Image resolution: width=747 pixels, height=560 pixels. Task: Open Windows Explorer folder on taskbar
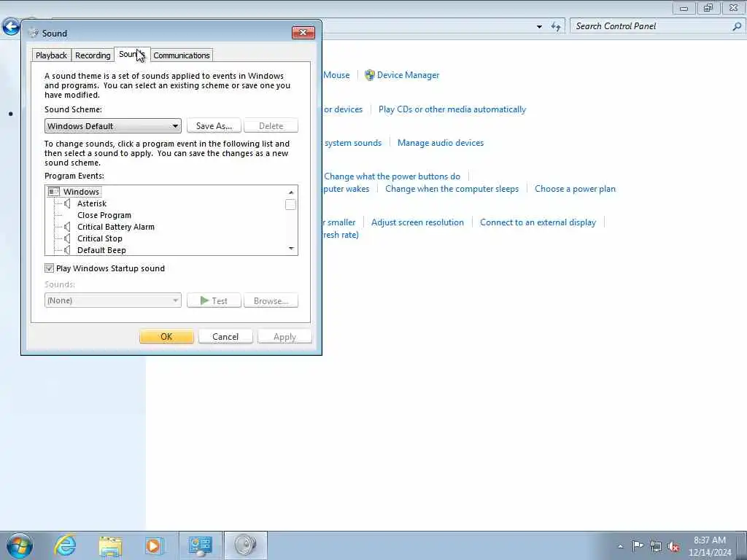tap(111, 545)
